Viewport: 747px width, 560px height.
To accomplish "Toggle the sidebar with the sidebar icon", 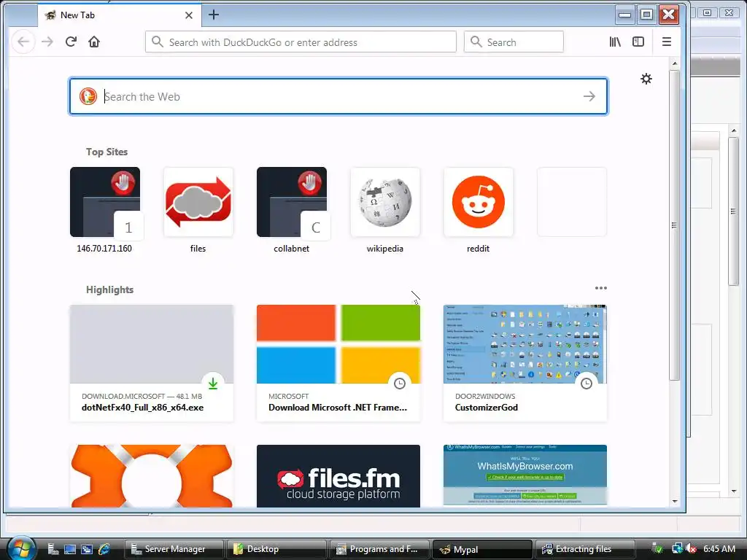I will coord(638,42).
